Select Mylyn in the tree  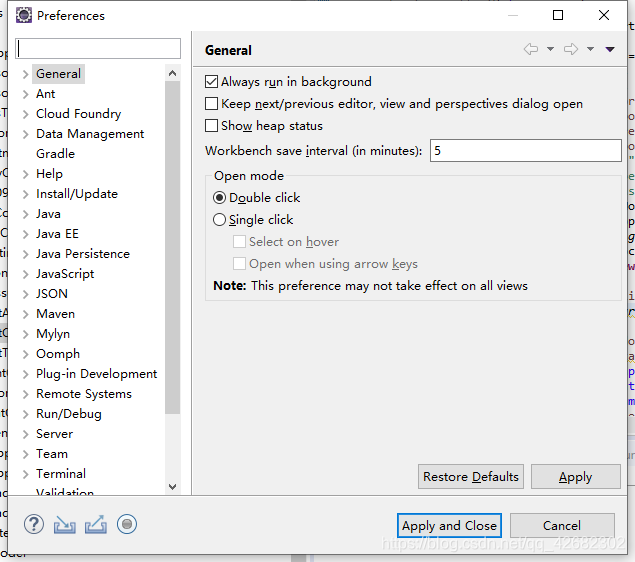tap(53, 334)
